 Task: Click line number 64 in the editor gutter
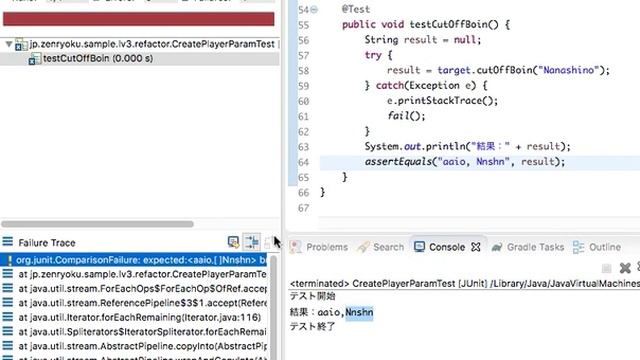tap(303, 162)
